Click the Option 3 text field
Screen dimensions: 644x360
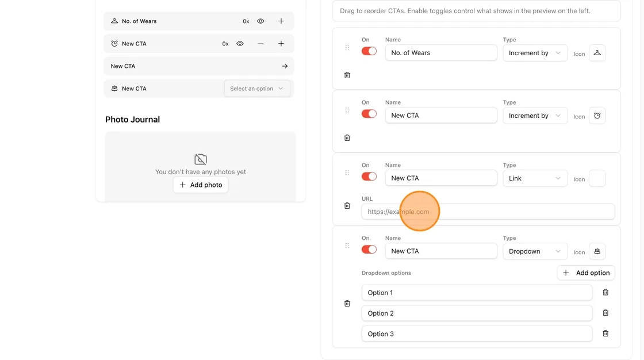[x=477, y=334]
